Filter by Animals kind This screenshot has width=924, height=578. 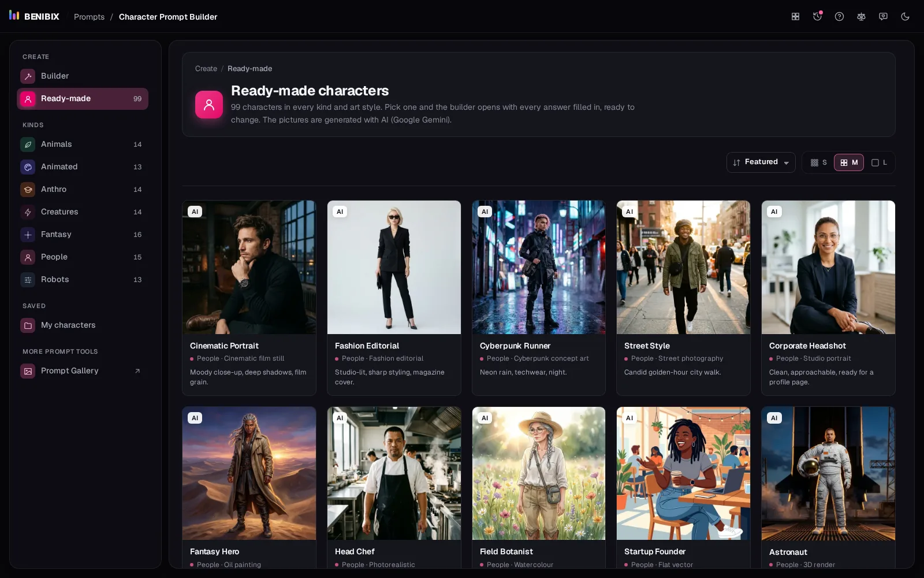[x=83, y=144]
